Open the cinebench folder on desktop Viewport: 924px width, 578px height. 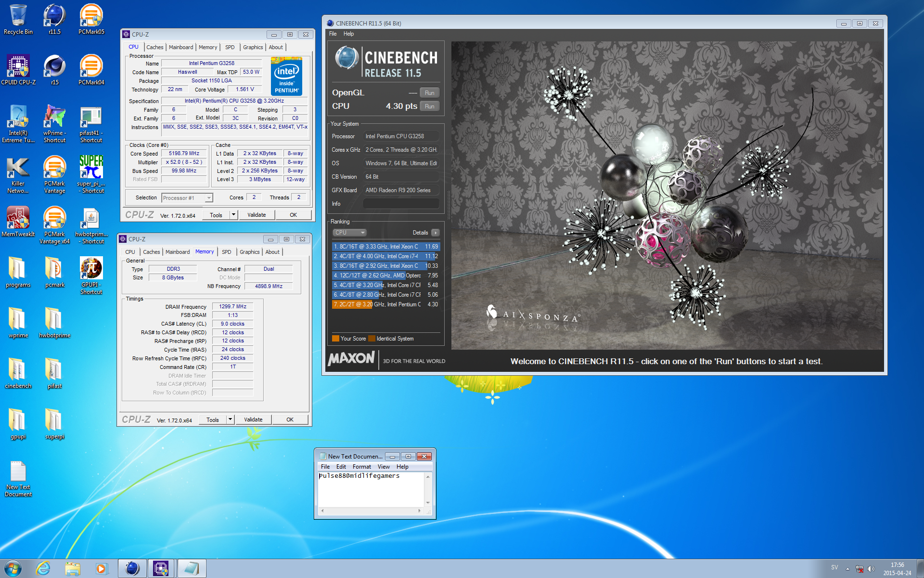point(18,373)
